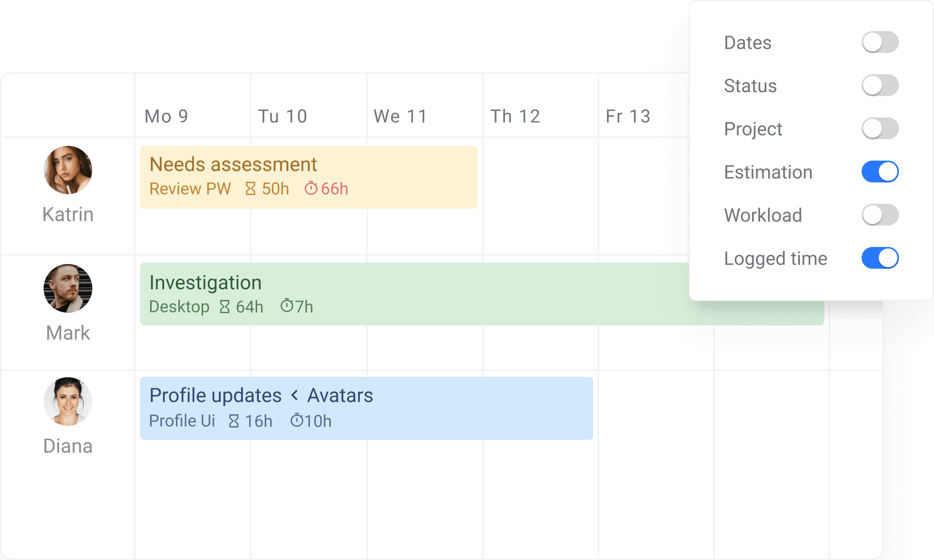Click the stopwatch icon showing 7h on Investigation
The width and height of the screenshot is (934, 560).
(x=287, y=307)
